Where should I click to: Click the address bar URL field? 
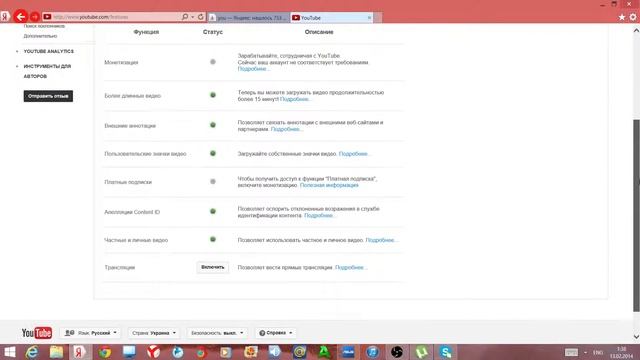(116, 17)
